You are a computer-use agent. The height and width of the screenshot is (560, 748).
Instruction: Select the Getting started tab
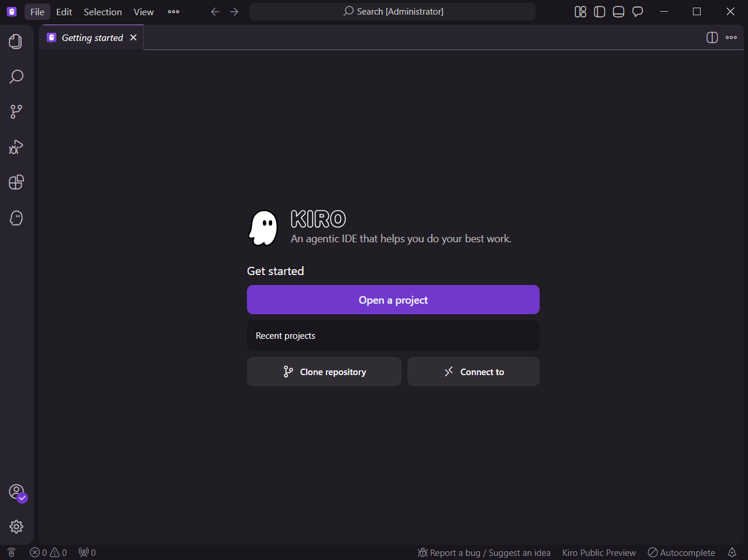[91, 37]
